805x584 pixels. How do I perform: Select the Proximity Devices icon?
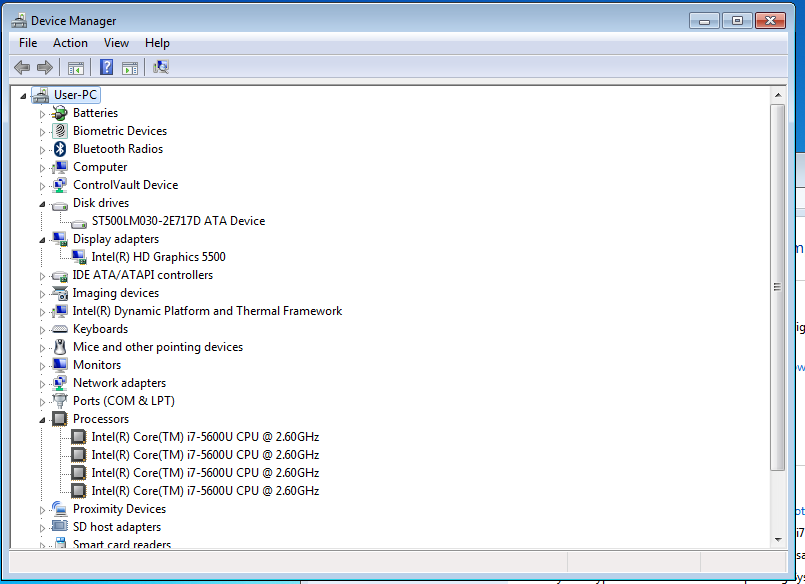coord(60,509)
